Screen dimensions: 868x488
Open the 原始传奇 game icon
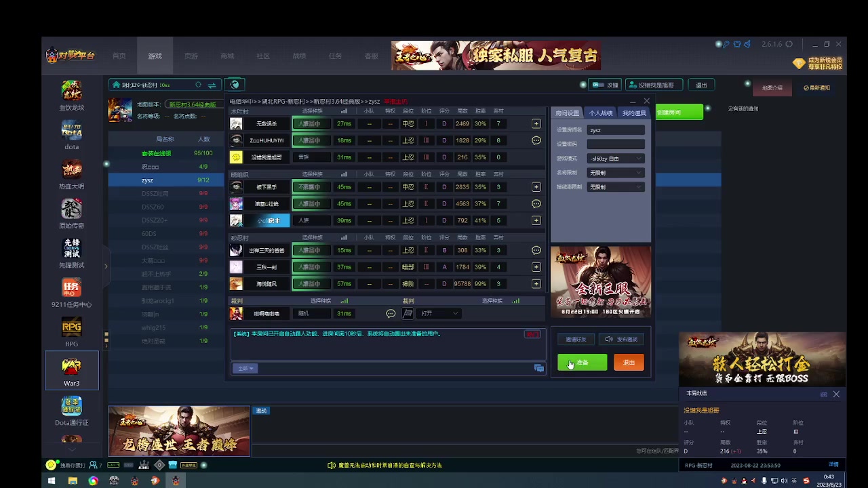click(71, 214)
